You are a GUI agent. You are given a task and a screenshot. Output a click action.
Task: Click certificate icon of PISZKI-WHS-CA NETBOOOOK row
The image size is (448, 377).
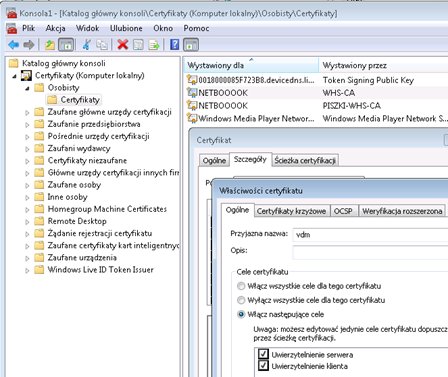coord(192,106)
